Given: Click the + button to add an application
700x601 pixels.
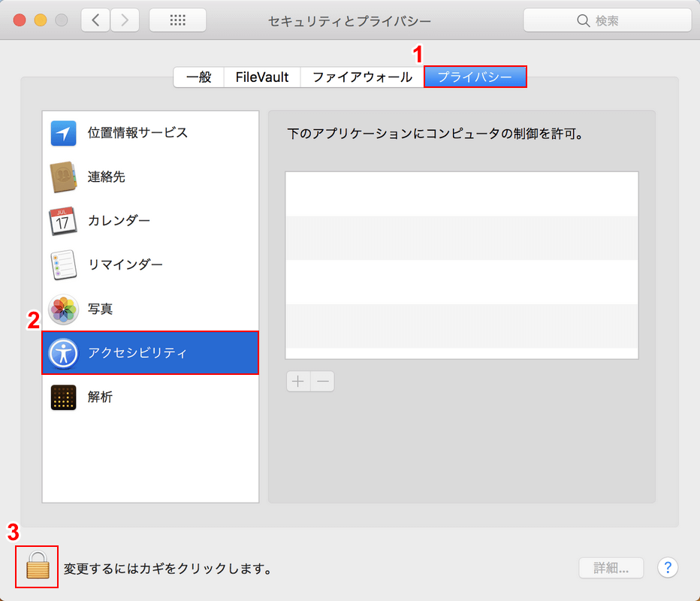Looking at the screenshot, I should pos(297,381).
